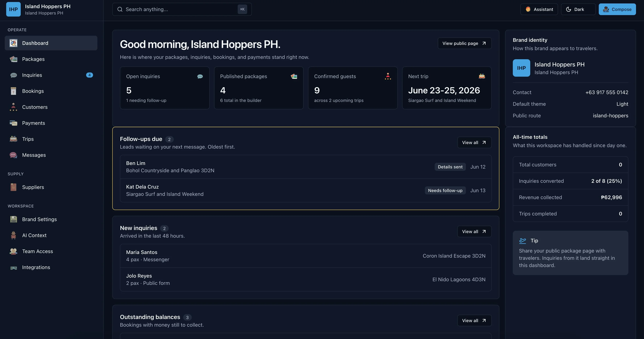Click the Customers person icon in sidebar

13,107
